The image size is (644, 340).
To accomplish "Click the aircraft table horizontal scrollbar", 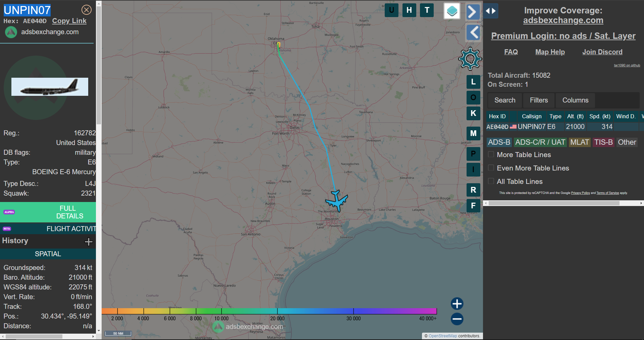I will [553, 203].
